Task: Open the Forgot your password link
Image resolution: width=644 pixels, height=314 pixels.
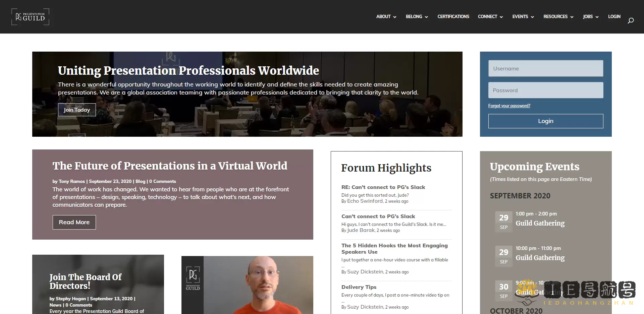Action: [x=509, y=106]
